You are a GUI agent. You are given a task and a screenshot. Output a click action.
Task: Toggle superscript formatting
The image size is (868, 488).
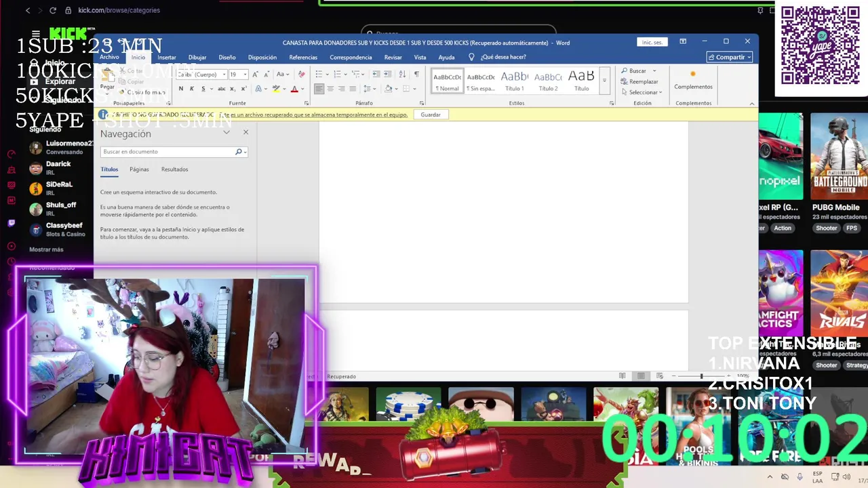click(x=243, y=89)
